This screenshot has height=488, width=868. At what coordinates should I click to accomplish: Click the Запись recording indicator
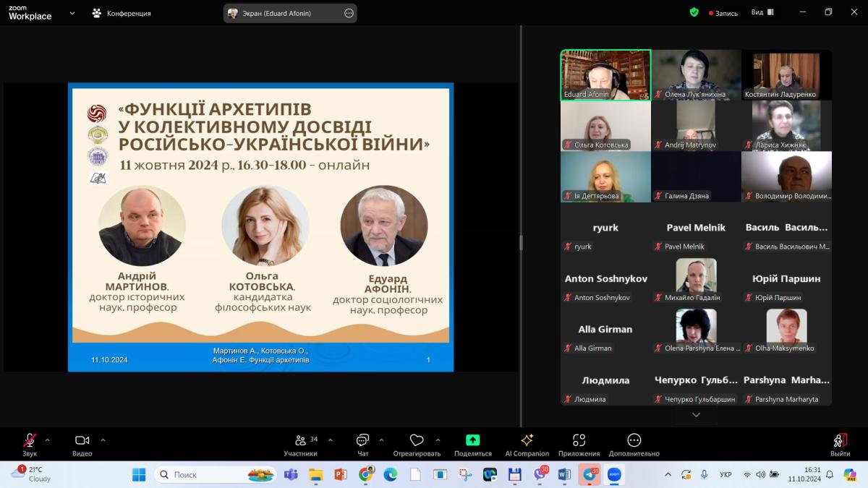[723, 13]
